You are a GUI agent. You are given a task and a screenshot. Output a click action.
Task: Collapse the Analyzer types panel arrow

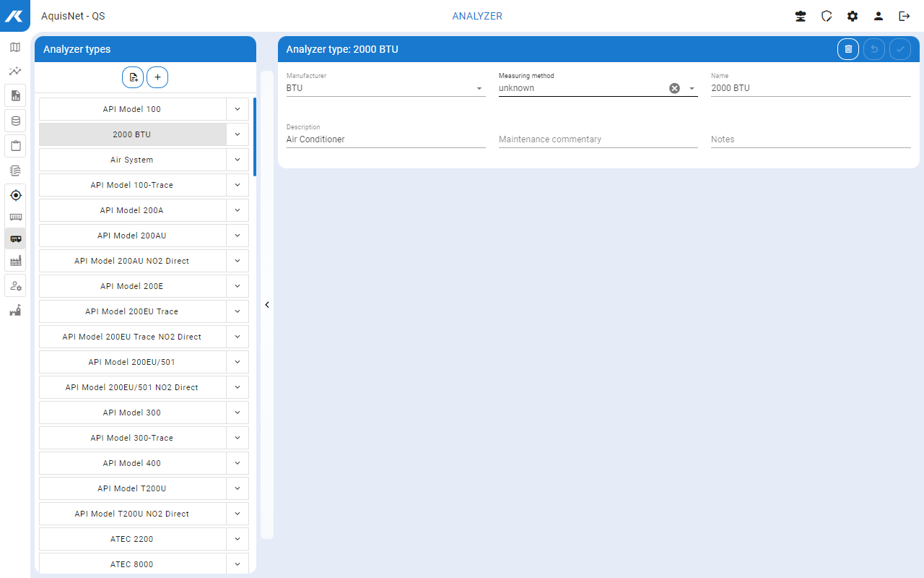click(x=267, y=305)
